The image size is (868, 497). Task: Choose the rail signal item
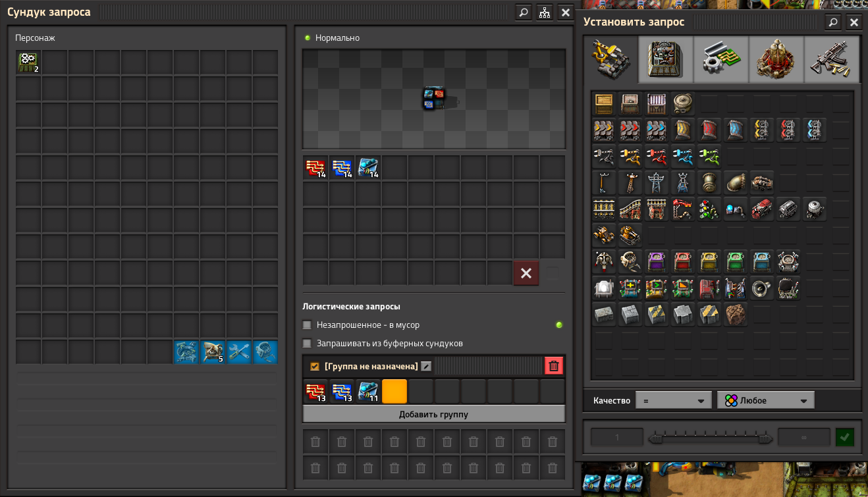709,209
